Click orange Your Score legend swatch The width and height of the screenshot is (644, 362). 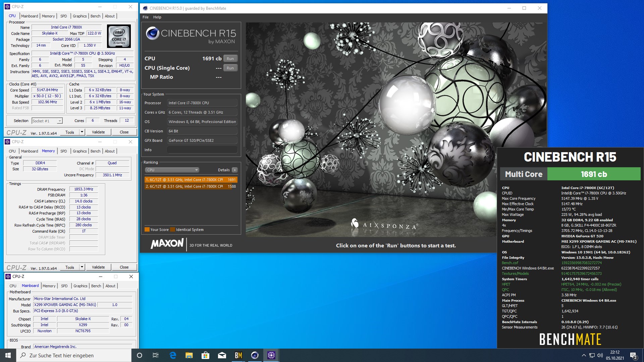147,230
